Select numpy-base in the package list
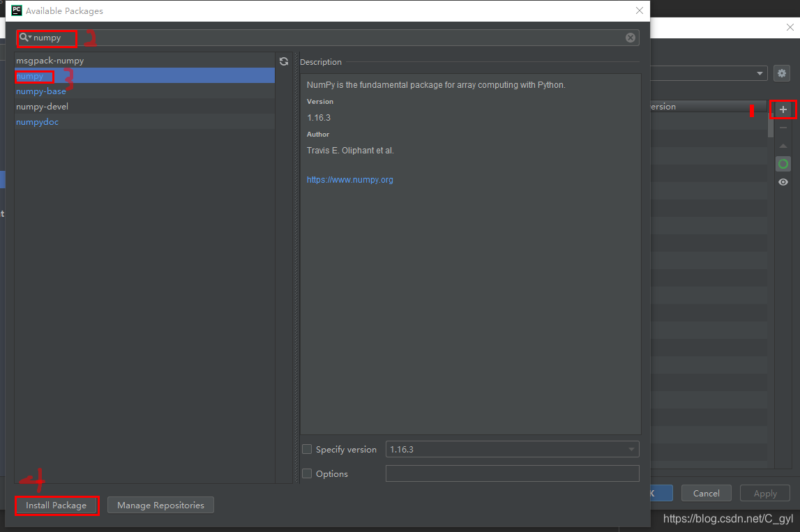This screenshot has width=800, height=532. click(x=145, y=91)
